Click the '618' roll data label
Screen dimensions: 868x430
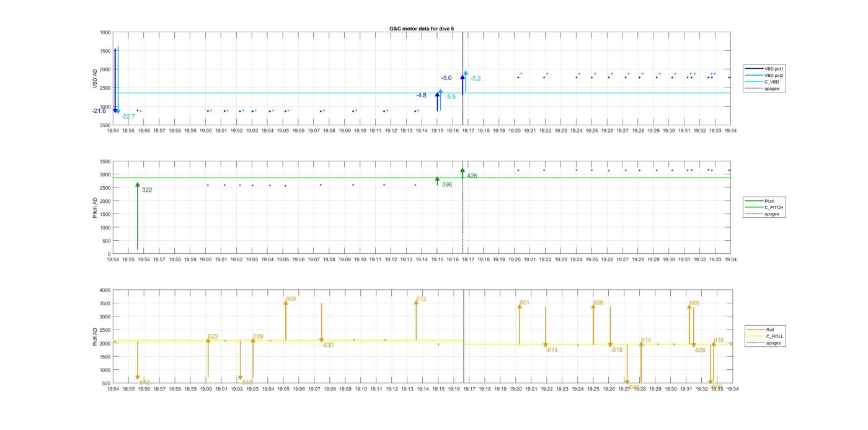pyautogui.click(x=719, y=340)
